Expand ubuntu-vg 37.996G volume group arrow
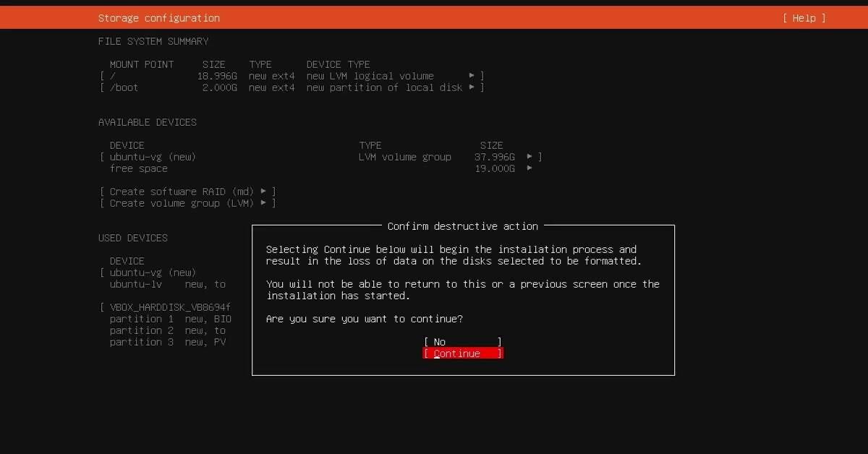Viewport: 868px width, 454px height. (529, 157)
